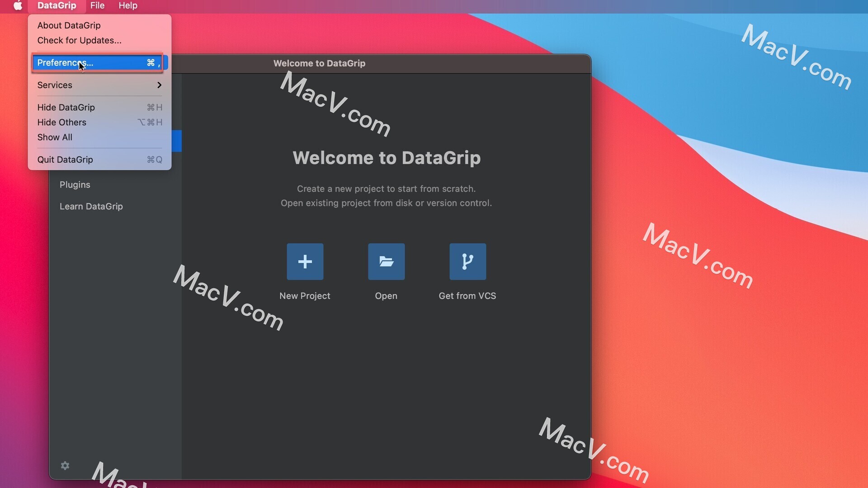Select Hide Others
Viewport: 868px width, 488px height.
pyautogui.click(x=99, y=122)
